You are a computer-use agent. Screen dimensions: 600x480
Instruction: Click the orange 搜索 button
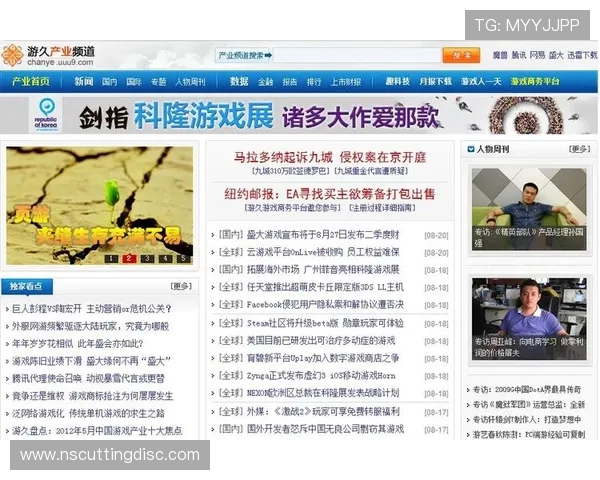point(461,56)
